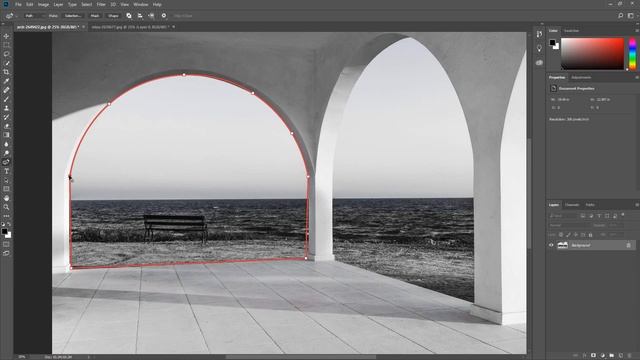Screen dimensions: 640x360
Task: Select the History Brush tool
Action: 6,117
